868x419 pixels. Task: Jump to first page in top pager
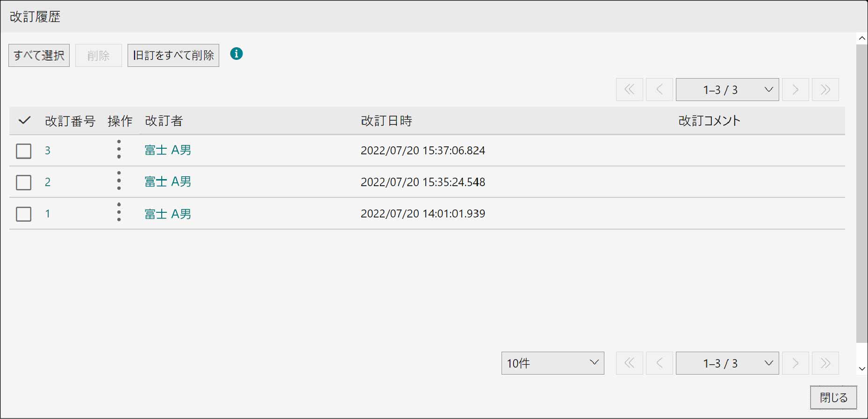[x=629, y=89]
